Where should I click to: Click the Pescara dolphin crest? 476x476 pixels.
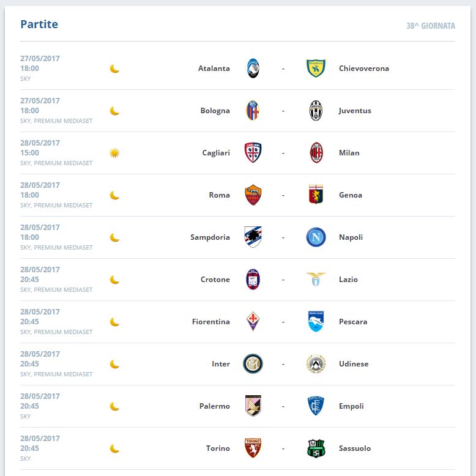pyautogui.click(x=316, y=321)
